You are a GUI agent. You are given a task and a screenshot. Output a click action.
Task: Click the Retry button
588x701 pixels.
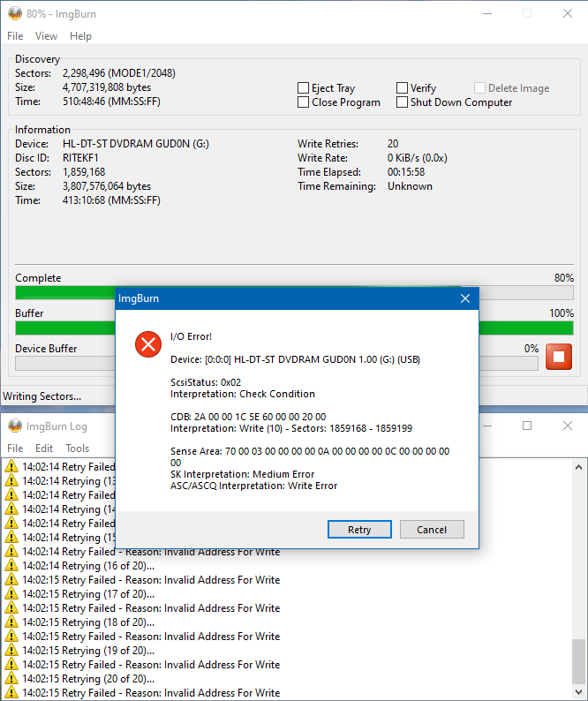[x=359, y=530]
